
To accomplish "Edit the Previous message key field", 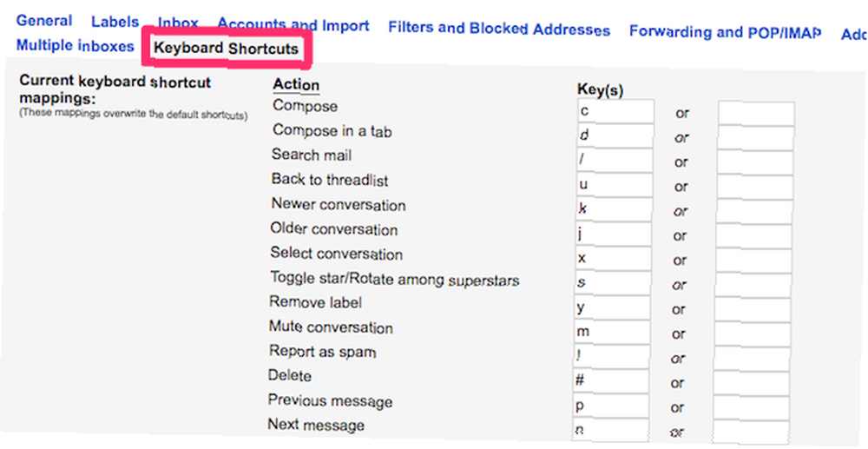I will tap(610, 406).
